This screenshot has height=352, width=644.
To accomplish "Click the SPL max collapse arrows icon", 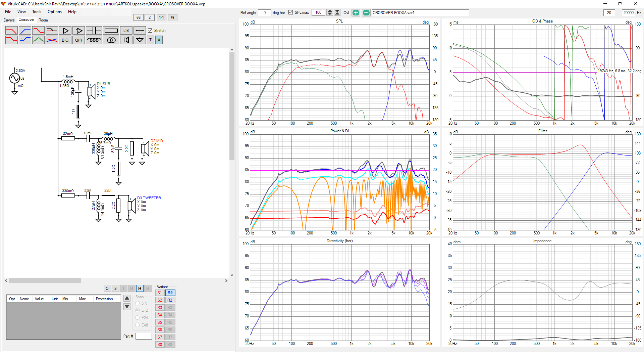I will coord(337,12).
